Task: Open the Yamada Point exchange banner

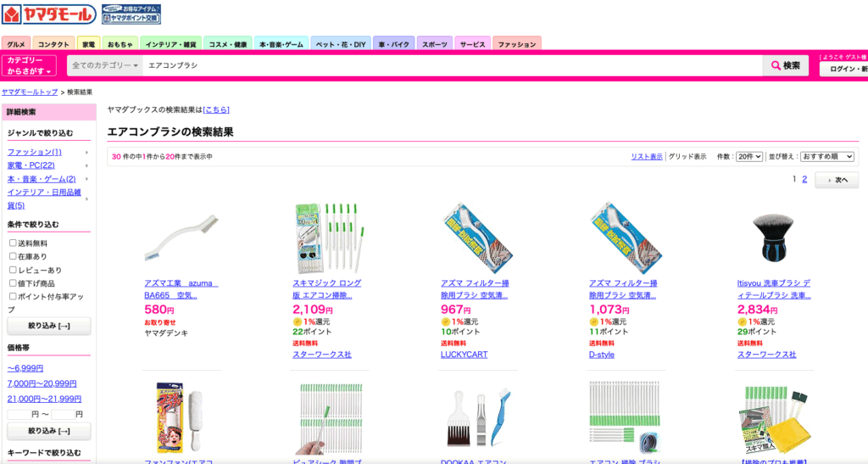Action: click(131, 14)
